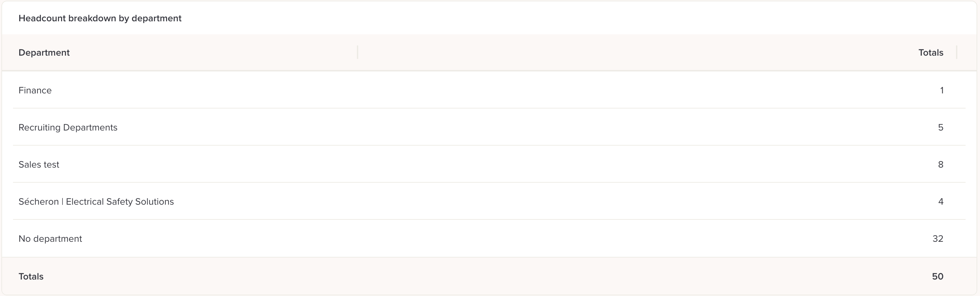Screen dimensions: 980x296
Task: Click No department headcount value 32
Action: coord(938,238)
